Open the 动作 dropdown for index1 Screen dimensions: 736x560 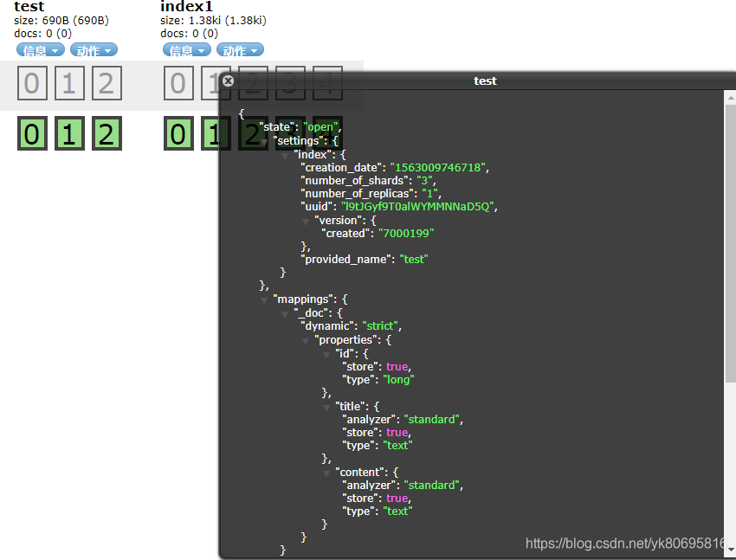[241, 49]
